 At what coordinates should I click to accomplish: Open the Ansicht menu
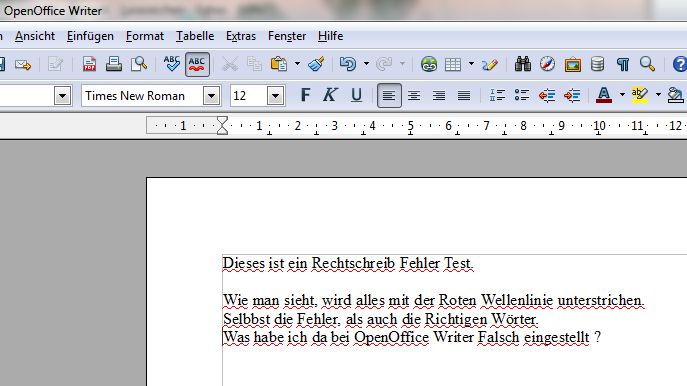tap(35, 36)
